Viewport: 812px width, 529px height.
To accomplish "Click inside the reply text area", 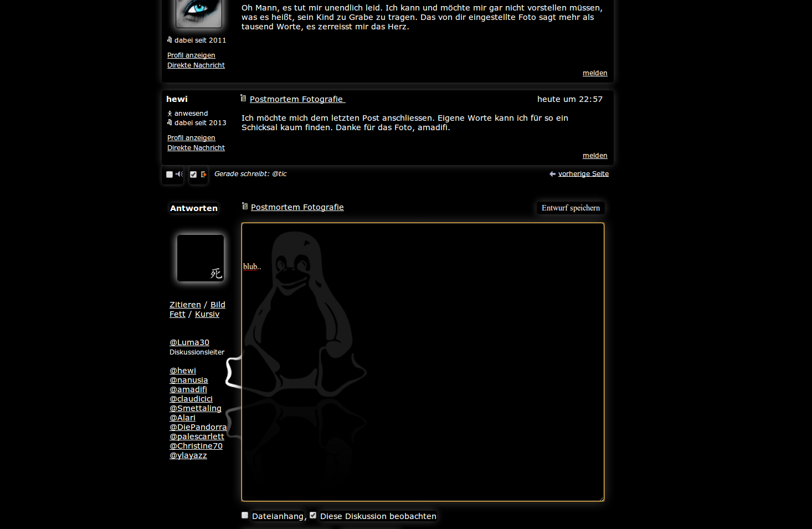I will pyautogui.click(x=423, y=362).
